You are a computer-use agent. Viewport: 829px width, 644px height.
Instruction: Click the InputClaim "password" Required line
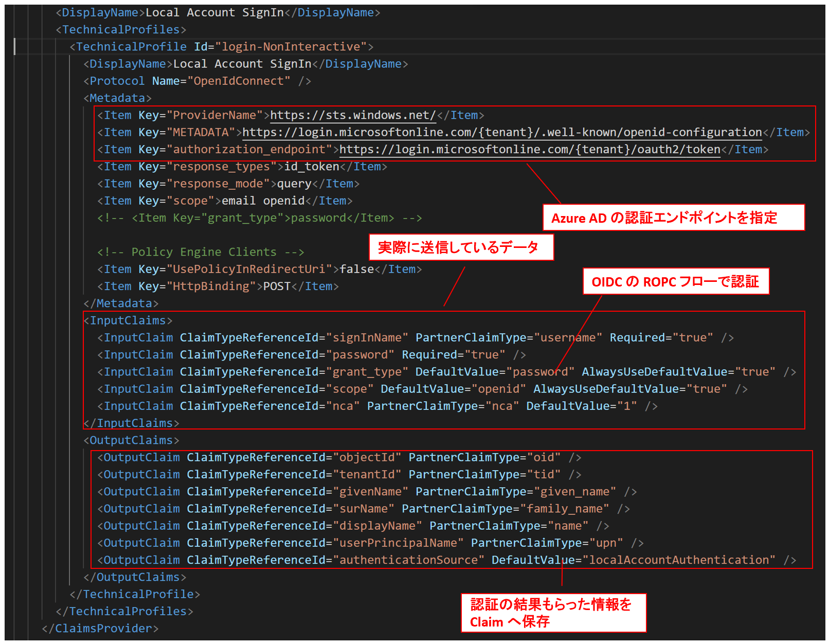[312, 355]
